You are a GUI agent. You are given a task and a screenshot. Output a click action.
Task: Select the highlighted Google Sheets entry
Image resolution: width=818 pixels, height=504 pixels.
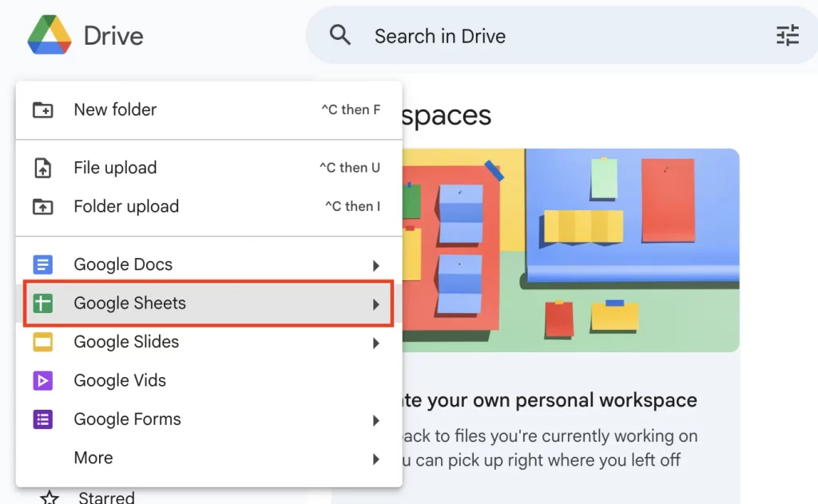pos(129,304)
